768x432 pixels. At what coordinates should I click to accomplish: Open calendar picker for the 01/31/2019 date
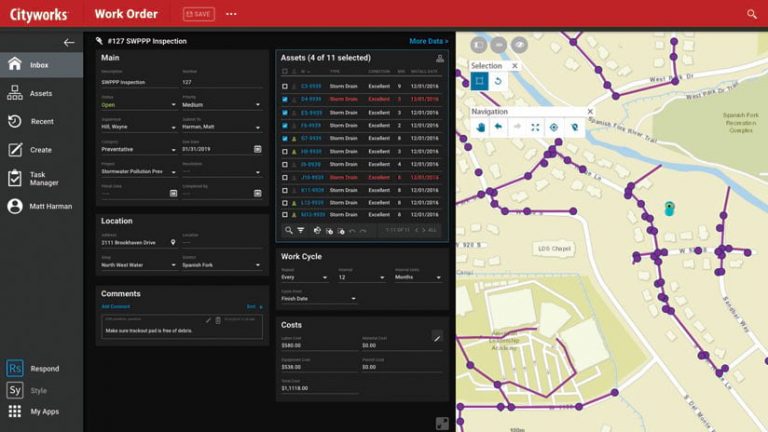pyautogui.click(x=258, y=149)
